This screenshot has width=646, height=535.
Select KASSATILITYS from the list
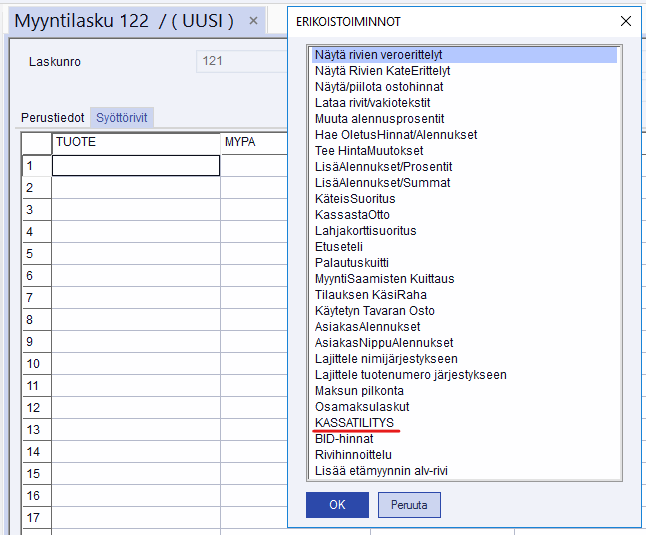pyautogui.click(x=354, y=423)
